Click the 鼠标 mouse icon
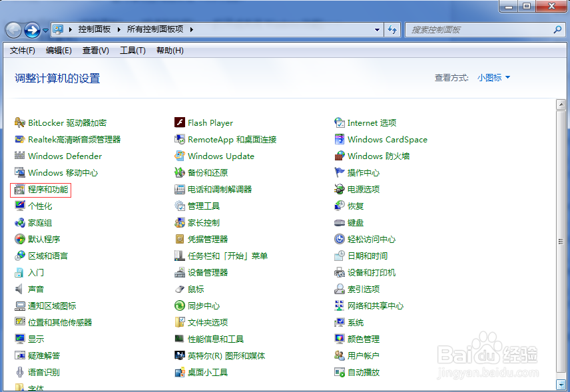The height and width of the screenshot is (392, 570). [180, 290]
